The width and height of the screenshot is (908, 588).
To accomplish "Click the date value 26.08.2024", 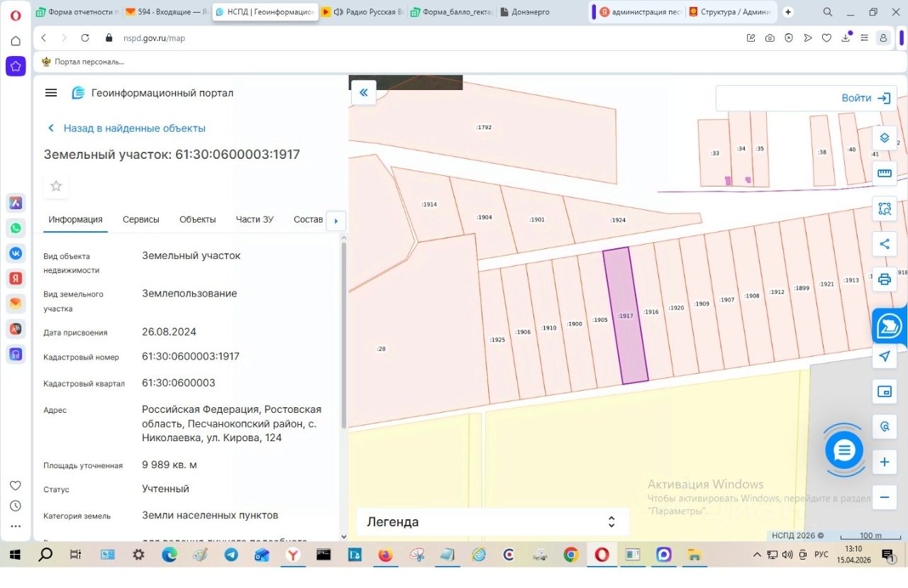I will [169, 331].
